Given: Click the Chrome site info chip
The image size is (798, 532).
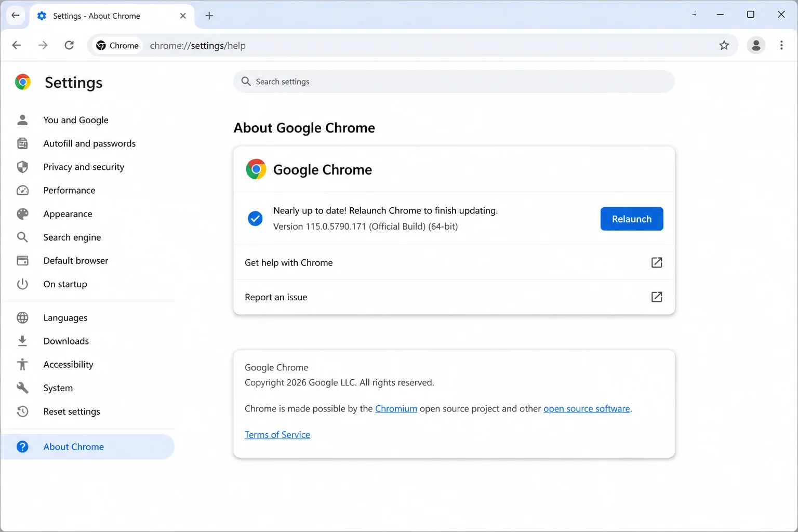Looking at the screenshot, I should (117, 45).
